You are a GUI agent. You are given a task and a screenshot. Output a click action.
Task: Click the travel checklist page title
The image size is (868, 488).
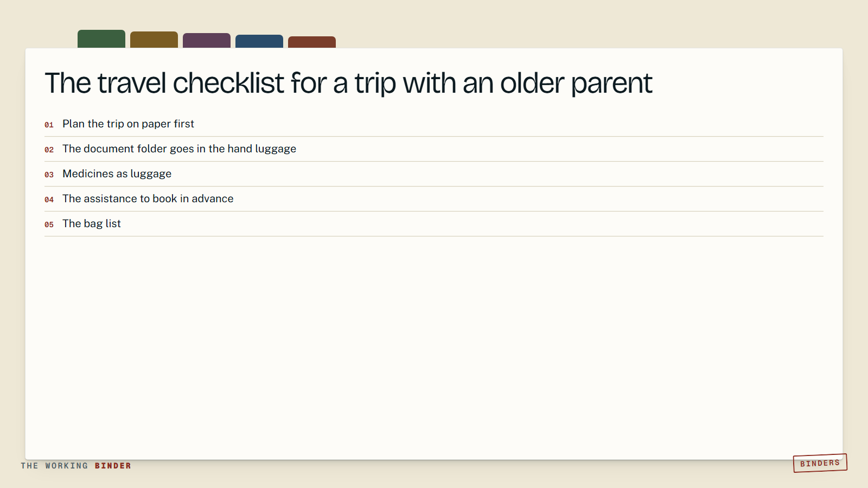tap(348, 84)
